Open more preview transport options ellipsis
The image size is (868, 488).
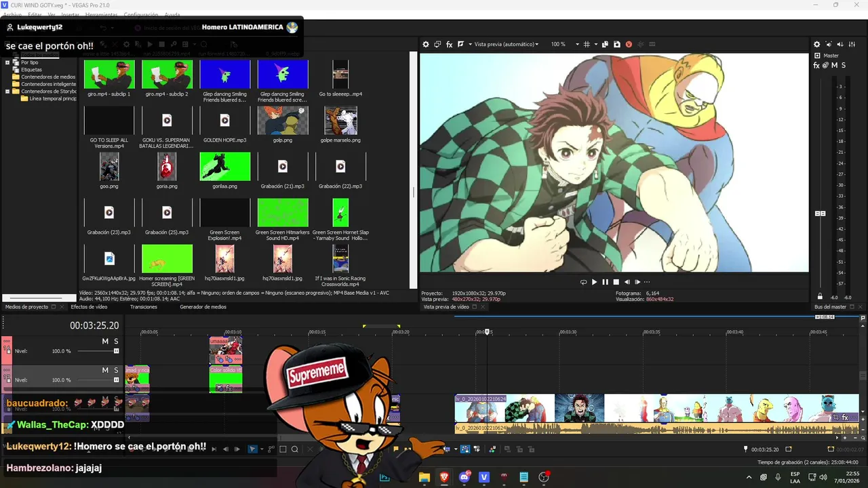(x=647, y=282)
